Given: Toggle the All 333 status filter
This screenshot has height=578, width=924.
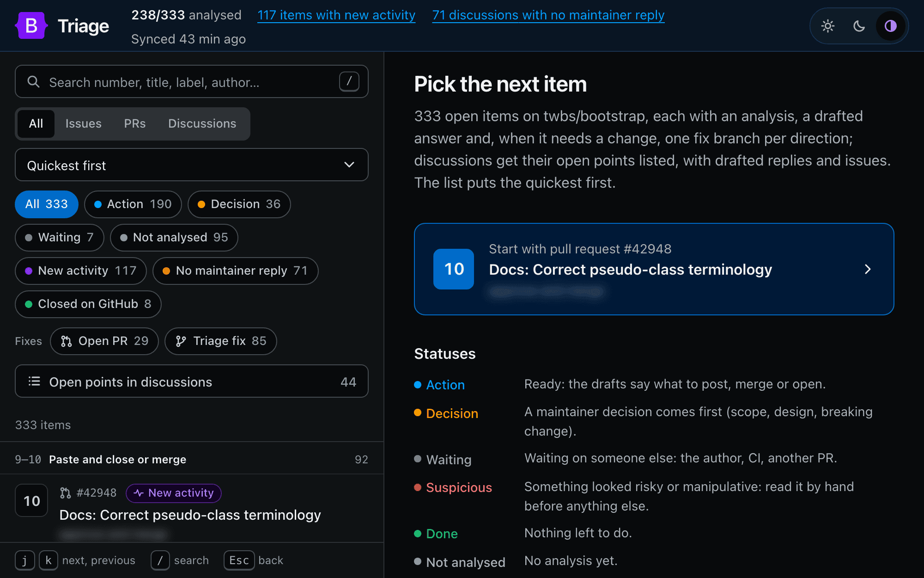Looking at the screenshot, I should 47,204.
